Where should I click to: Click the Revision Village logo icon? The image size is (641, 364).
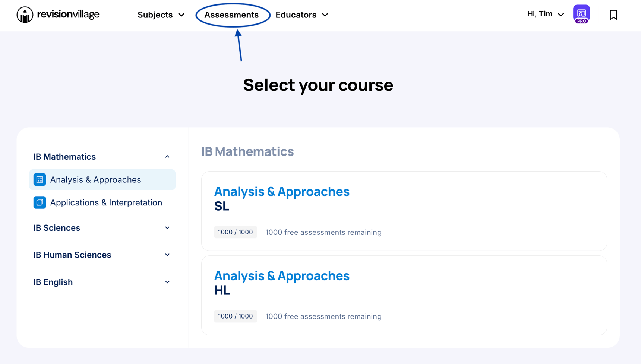(25, 15)
